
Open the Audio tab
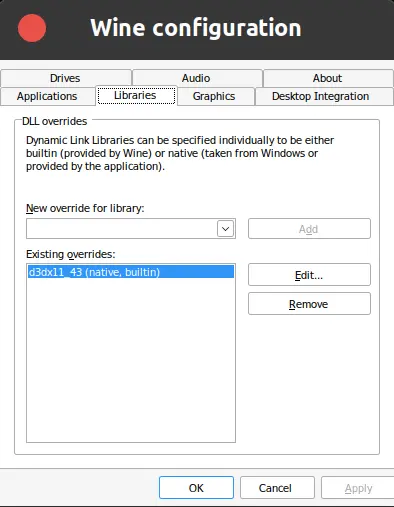[196, 78]
